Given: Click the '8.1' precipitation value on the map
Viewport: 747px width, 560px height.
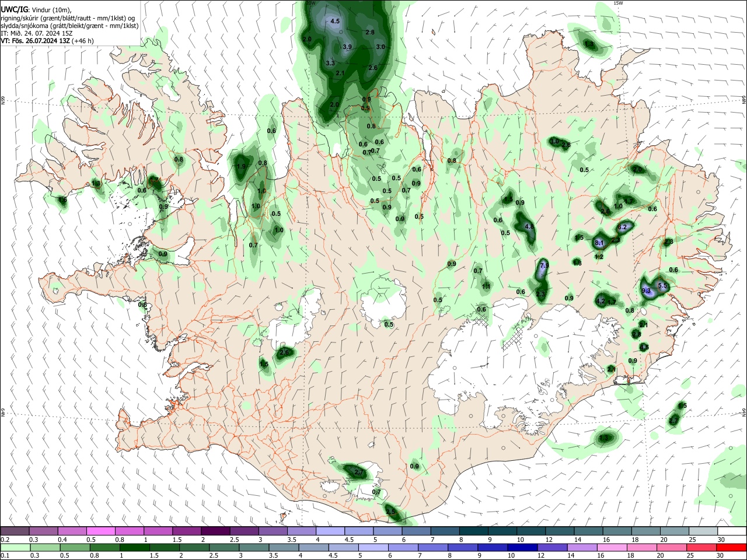Looking at the screenshot, I should [x=599, y=243].
